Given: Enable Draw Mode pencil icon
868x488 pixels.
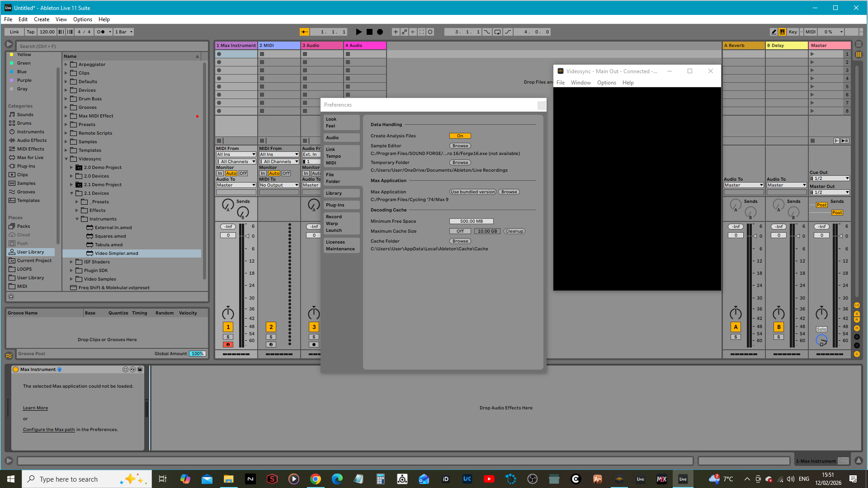Looking at the screenshot, I should pos(774,32).
